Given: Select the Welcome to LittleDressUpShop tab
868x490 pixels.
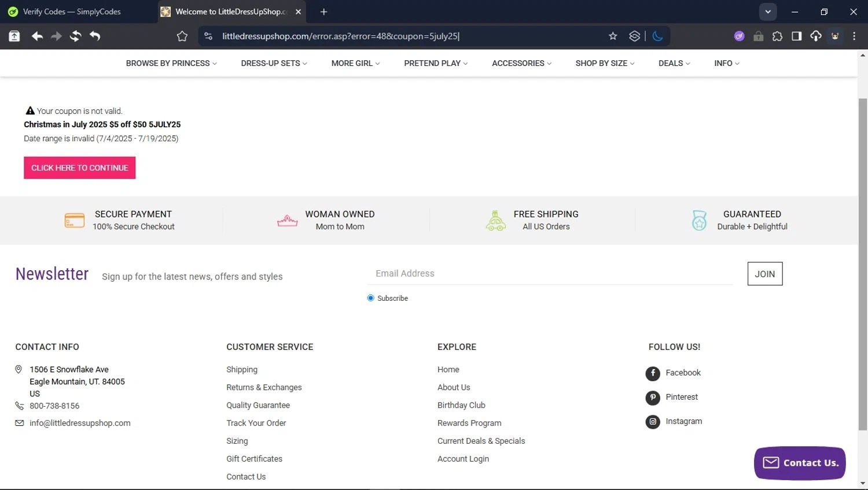Looking at the screenshot, I should click(231, 12).
